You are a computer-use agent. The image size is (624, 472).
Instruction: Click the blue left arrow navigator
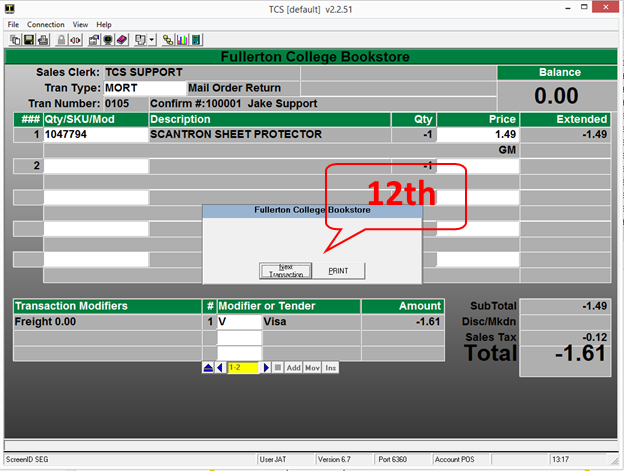[x=220, y=368]
